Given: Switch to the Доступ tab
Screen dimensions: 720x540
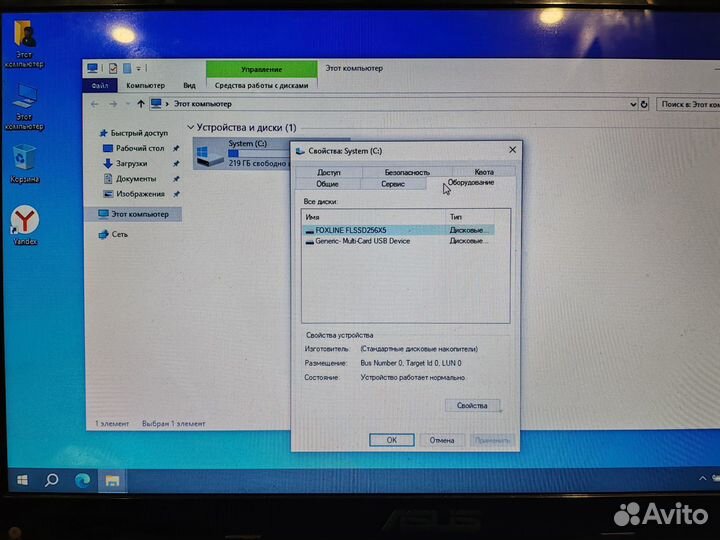Looking at the screenshot, I should point(329,172).
